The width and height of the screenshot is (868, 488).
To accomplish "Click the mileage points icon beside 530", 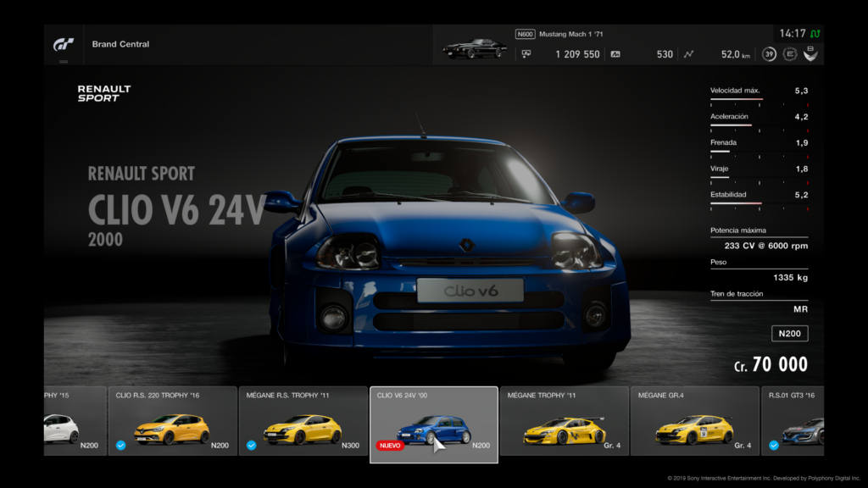I will pyautogui.click(x=615, y=54).
